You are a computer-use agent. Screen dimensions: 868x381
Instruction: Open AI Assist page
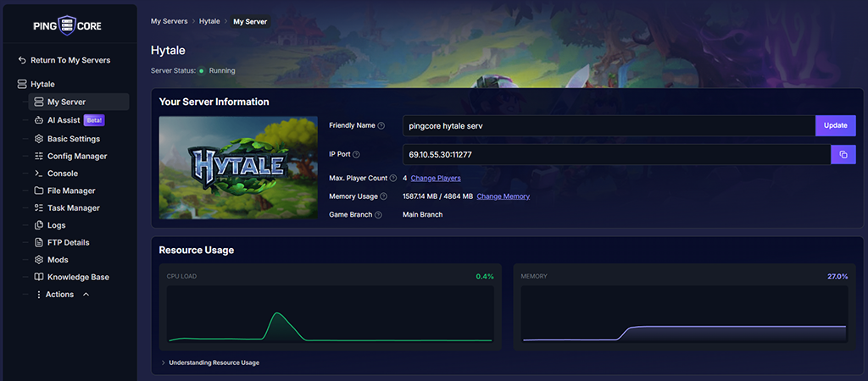click(64, 120)
